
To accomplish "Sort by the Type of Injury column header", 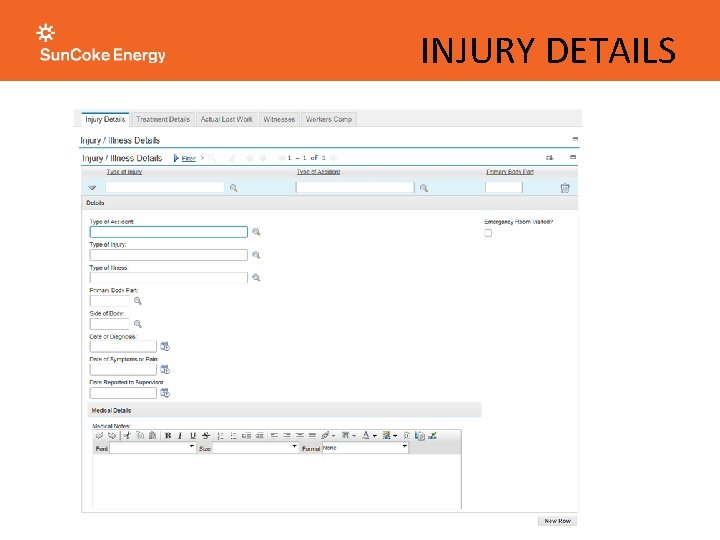I will 124,172.
